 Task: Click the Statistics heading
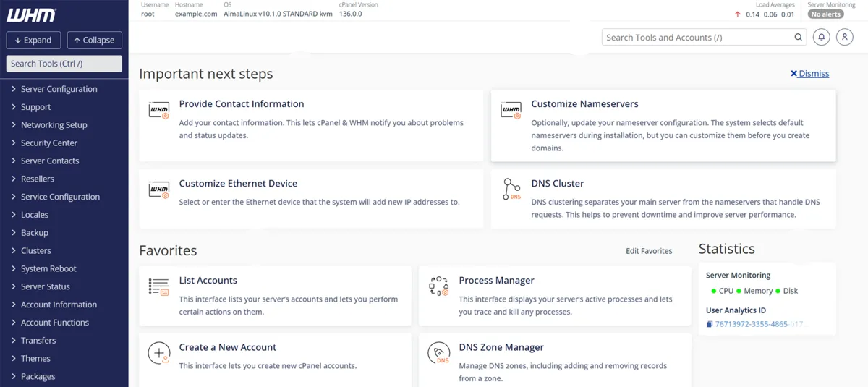(726, 249)
